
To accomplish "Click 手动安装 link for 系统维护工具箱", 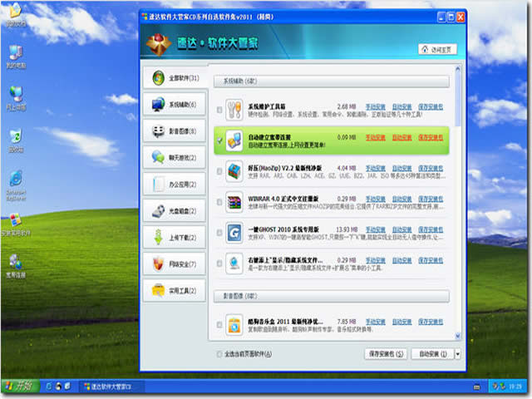I will tap(375, 107).
